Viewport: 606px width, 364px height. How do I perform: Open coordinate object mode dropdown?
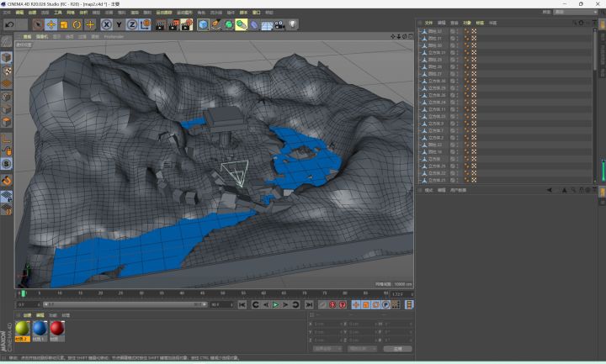coord(327,349)
